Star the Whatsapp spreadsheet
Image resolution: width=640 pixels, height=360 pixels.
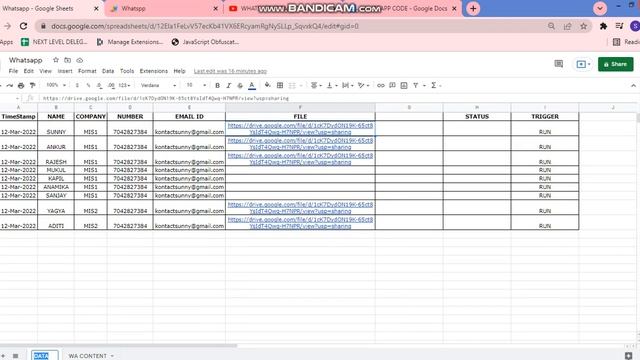pyautogui.click(x=56, y=60)
